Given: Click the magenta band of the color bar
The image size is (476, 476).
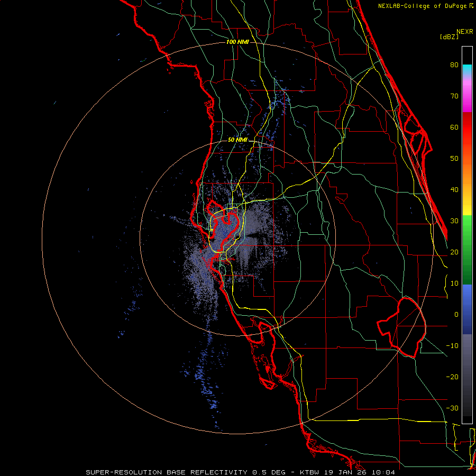Looking at the screenshot, I should [x=467, y=97].
